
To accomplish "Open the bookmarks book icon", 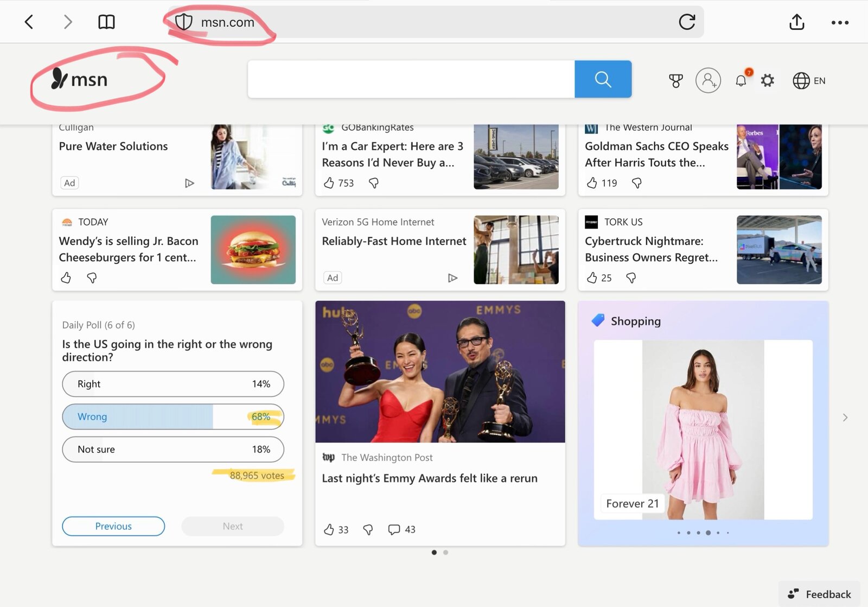I will point(106,22).
